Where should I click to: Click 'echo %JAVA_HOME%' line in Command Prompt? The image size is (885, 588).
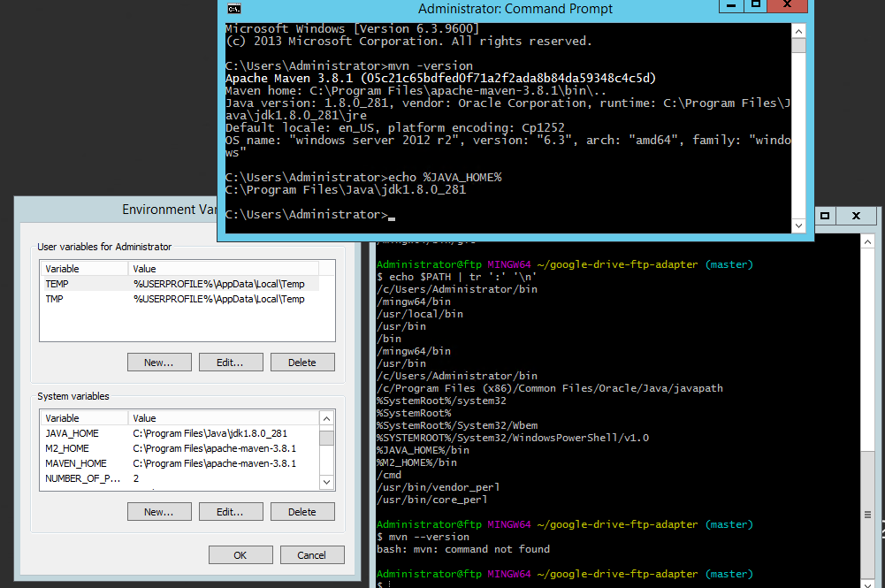point(363,177)
